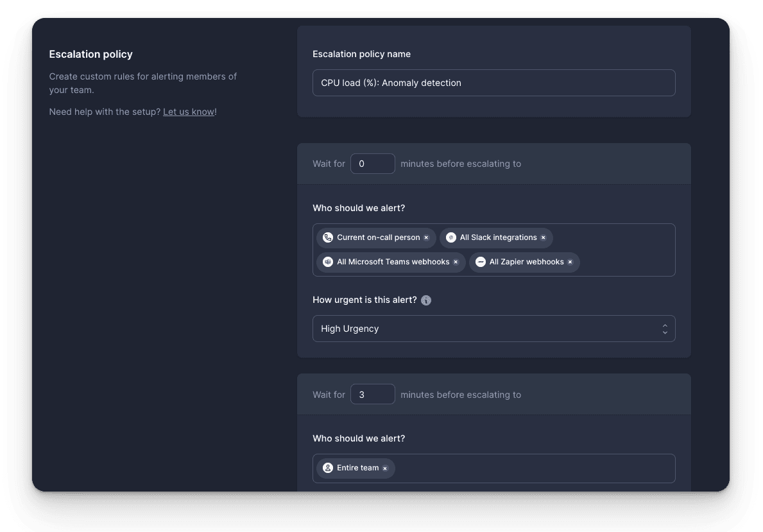
Task: Remove Current on-call person from alert recipients
Action: tap(426, 237)
